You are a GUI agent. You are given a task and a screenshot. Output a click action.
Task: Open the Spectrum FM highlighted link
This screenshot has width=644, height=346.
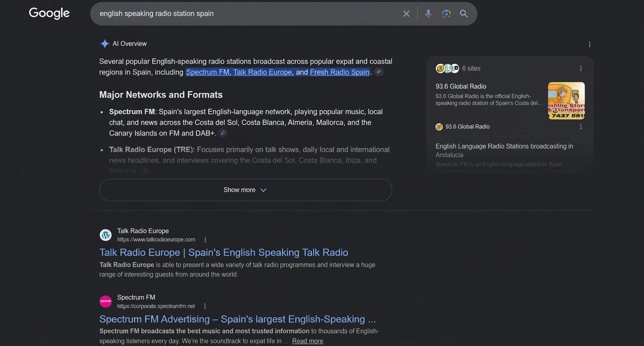[208, 72]
